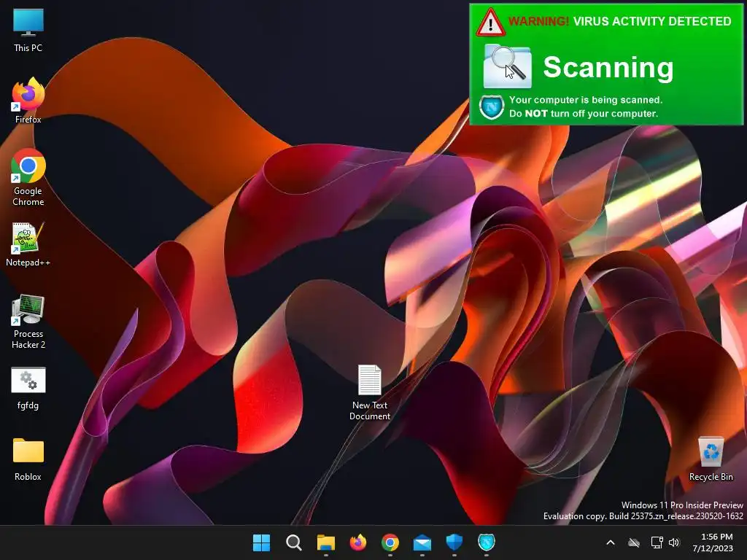Select the Firefox desktop shortcut
This screenshot has height=560, width=747.
click(x=28, y=101)
